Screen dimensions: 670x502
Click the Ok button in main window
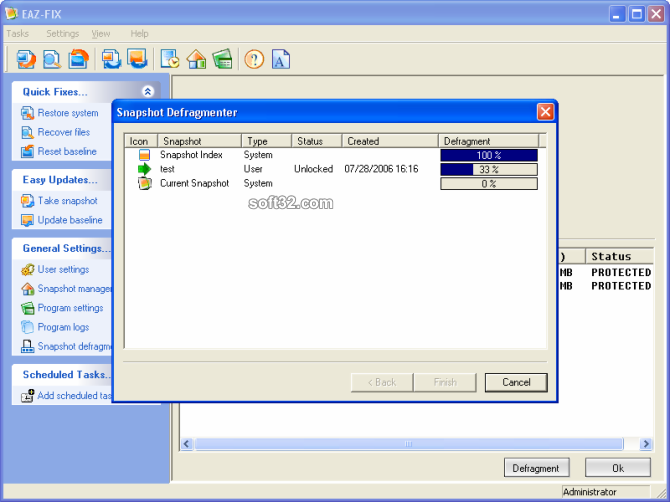pos(618,468)
